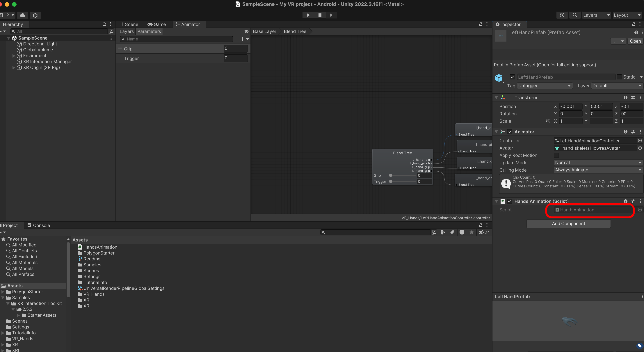Lock the Inspector panel
This screenshot has width=644, height=352.
click(634, 24)
